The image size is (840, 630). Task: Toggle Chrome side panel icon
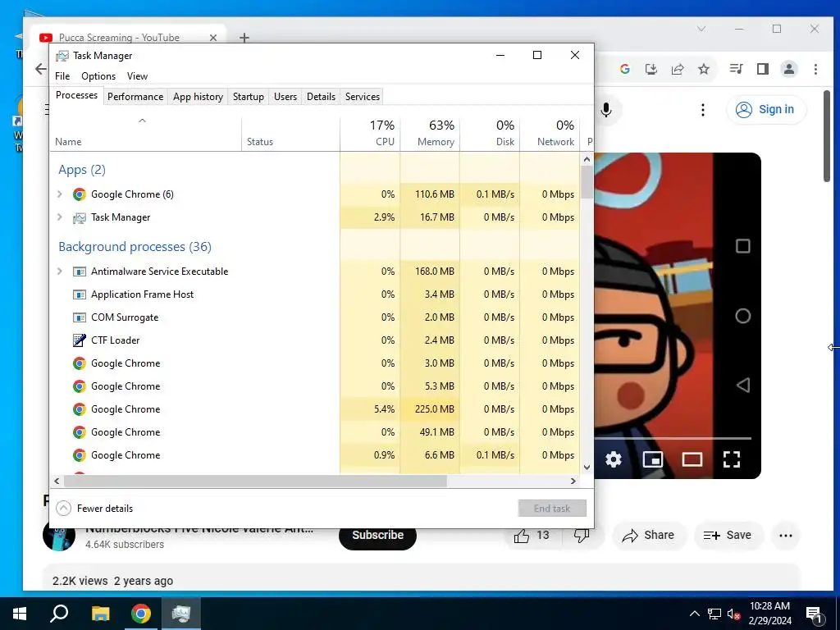pyautogui.click(x=763, y=69)
